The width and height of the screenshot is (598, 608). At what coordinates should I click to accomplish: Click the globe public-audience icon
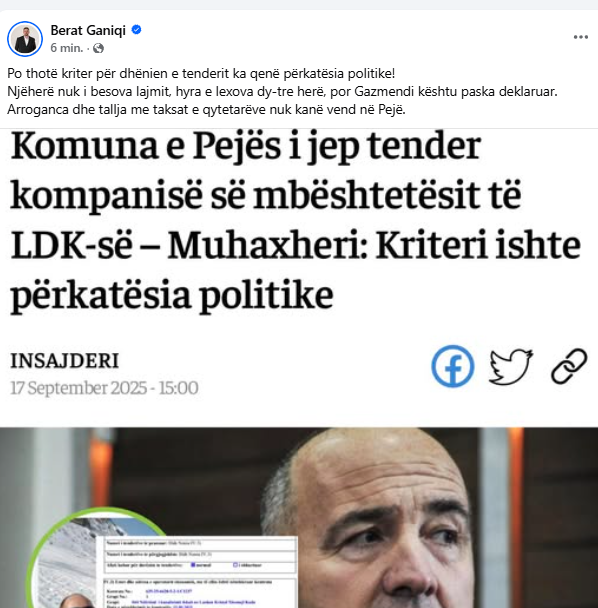(99, 48)
